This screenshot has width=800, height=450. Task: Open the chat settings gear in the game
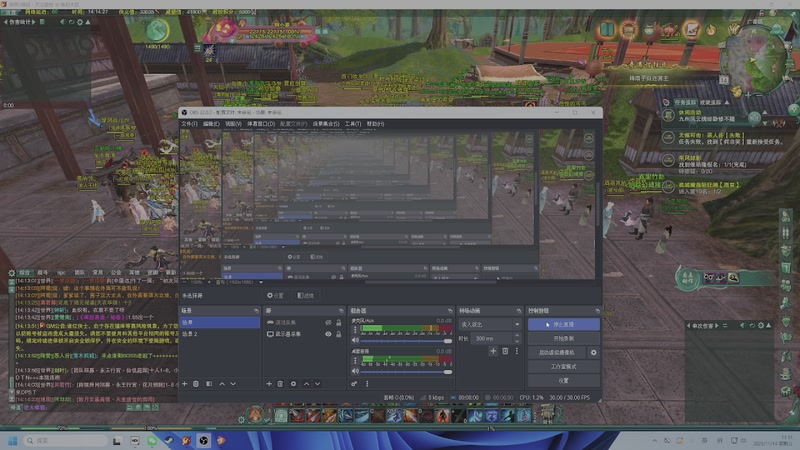click(x=12, y=273)
